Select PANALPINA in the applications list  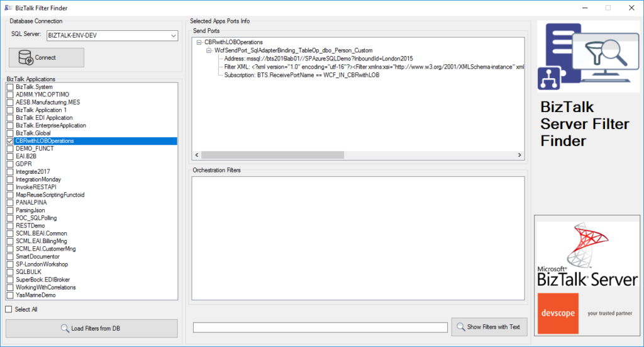tap(31, 203)
